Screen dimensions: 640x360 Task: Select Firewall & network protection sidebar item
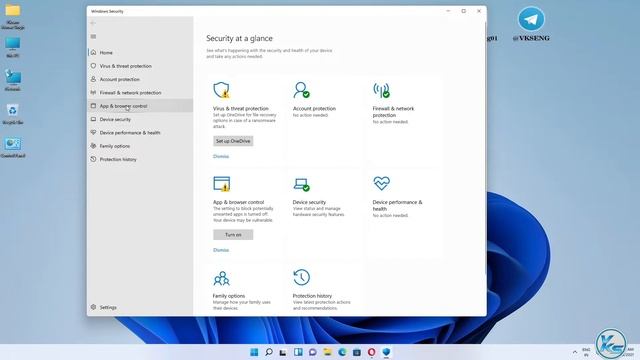[140, 93]
